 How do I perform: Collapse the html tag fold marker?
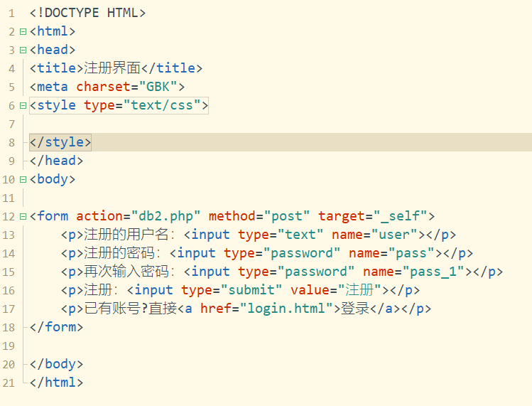pos(23,31)
